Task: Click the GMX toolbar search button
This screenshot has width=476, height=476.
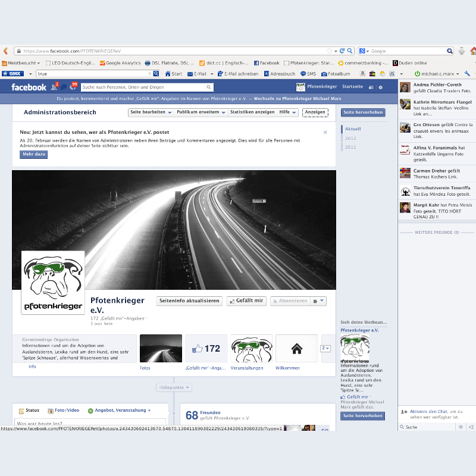Action: [x=156, y=73]
